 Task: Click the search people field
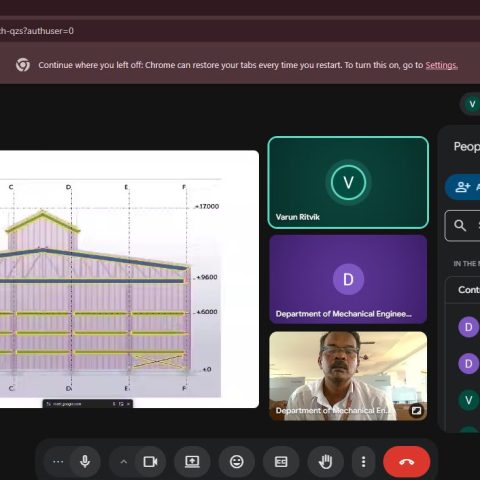pyautogui.click(x=463, y=226)
